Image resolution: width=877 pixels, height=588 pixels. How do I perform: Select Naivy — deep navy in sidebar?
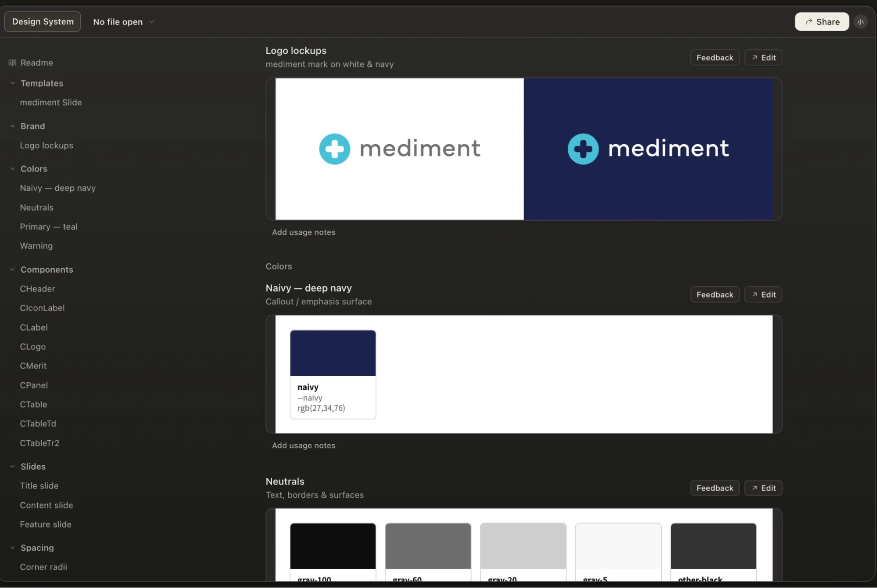click(57, 188)
